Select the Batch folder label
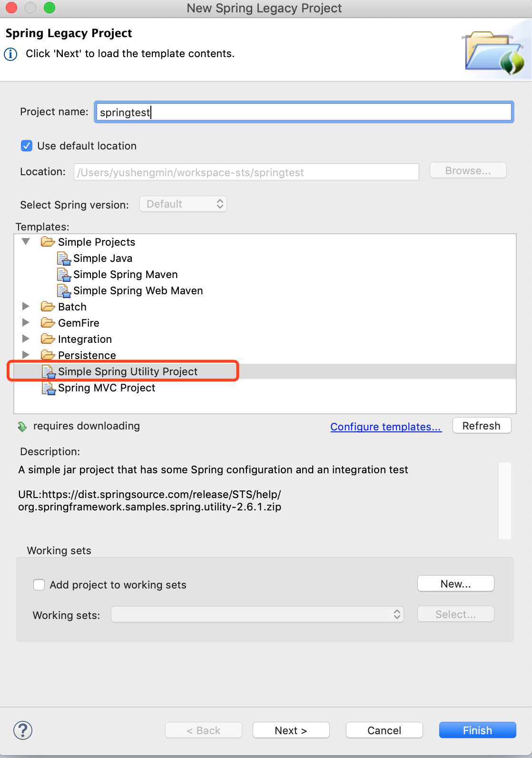532x758 pixels. 72,307
